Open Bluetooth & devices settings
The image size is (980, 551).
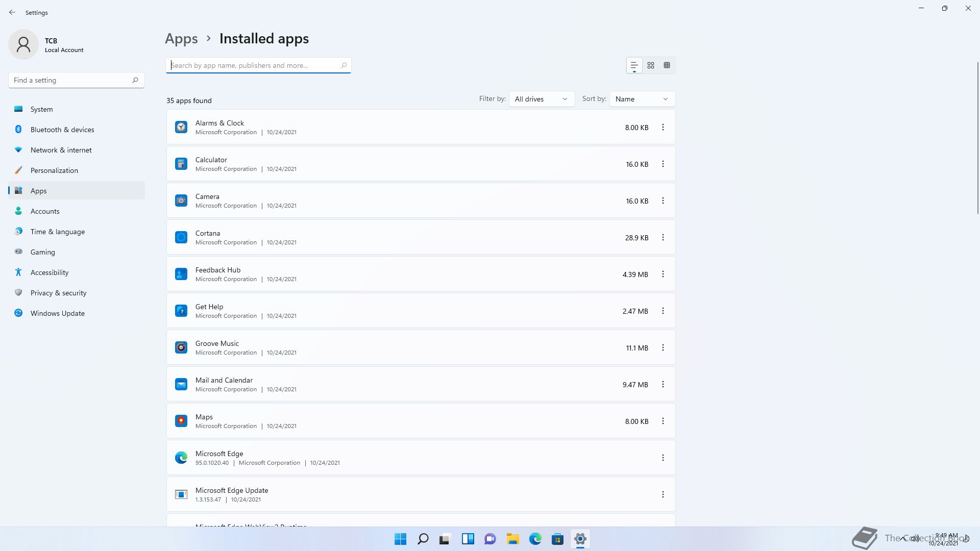tap(77, 130)
